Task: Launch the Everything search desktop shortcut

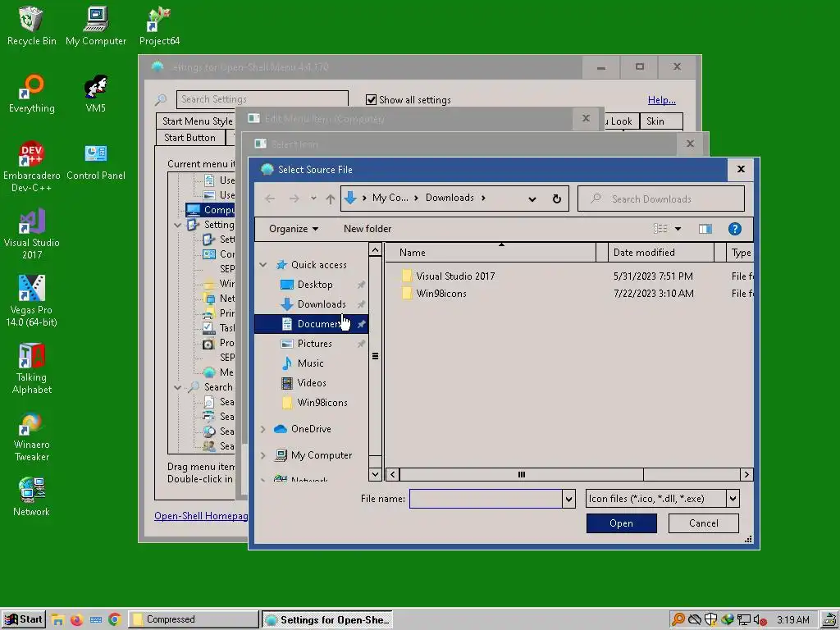Action: coord(32,94)
